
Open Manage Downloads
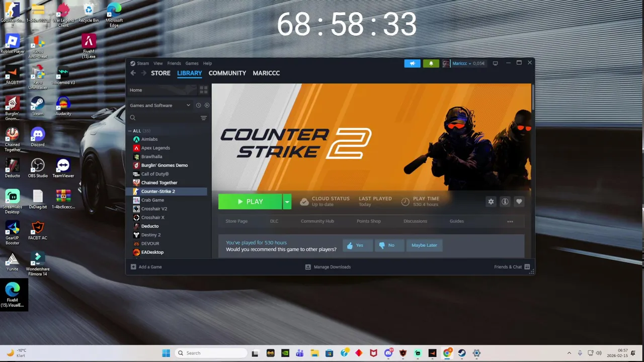[x=328, y=267]
